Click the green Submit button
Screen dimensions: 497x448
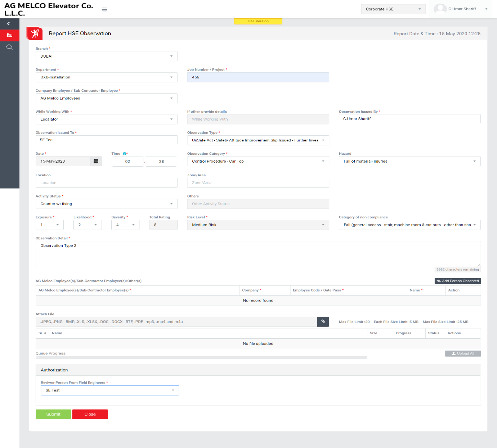click(53, 414)
